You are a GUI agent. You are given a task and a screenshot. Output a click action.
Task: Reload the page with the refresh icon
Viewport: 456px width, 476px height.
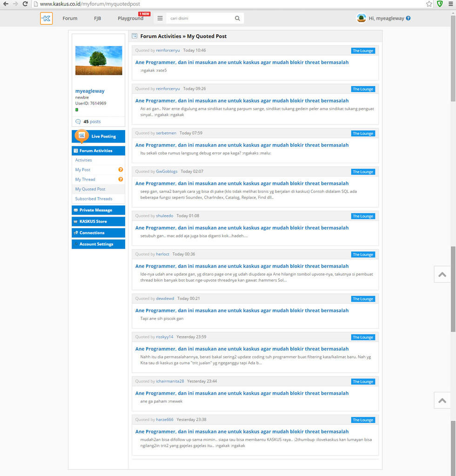tap(25, 4)
